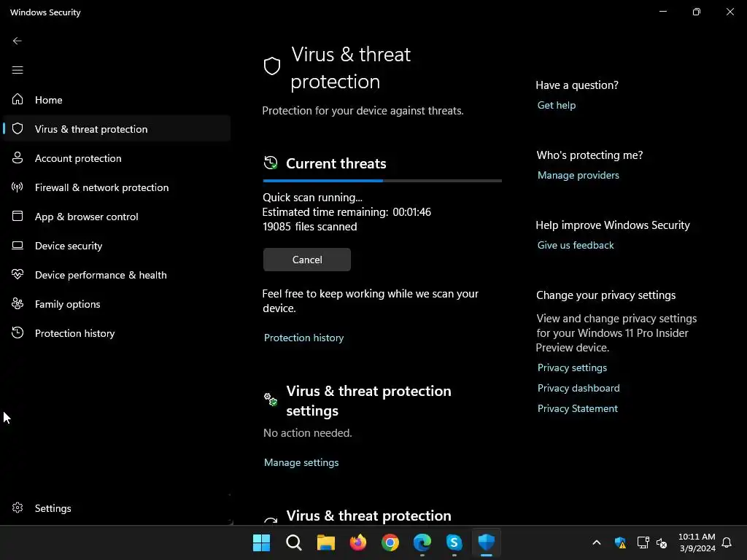Click the protection settings gears icon
The height and width of the screenshot is (560, 747).
coord(271,399)
